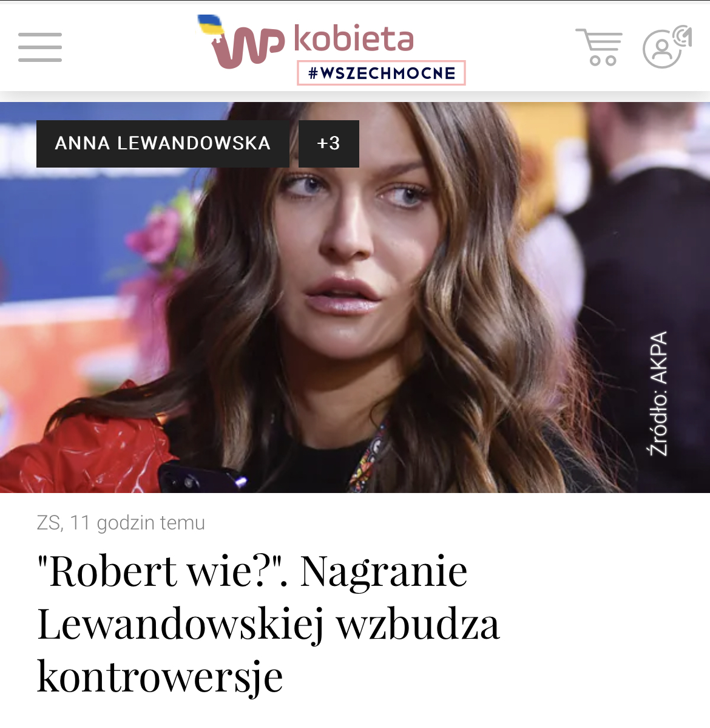This screenshot has width=710, height=728.
Task: Open the hamburger navigation menu
Action: point(40,47)
